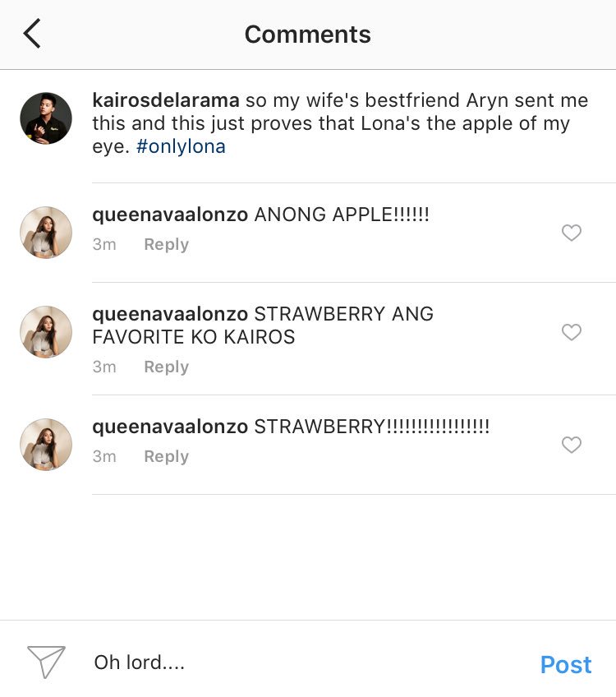Open queenavaalonzo username on ANONG APPLE comment
Image resolution: width=616 pixels, height=697 pixels.
click(x=170, y=215)
